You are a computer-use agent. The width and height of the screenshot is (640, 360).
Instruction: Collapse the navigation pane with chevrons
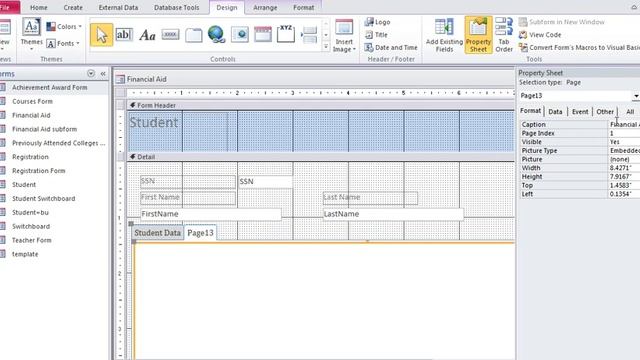(103, 74)
